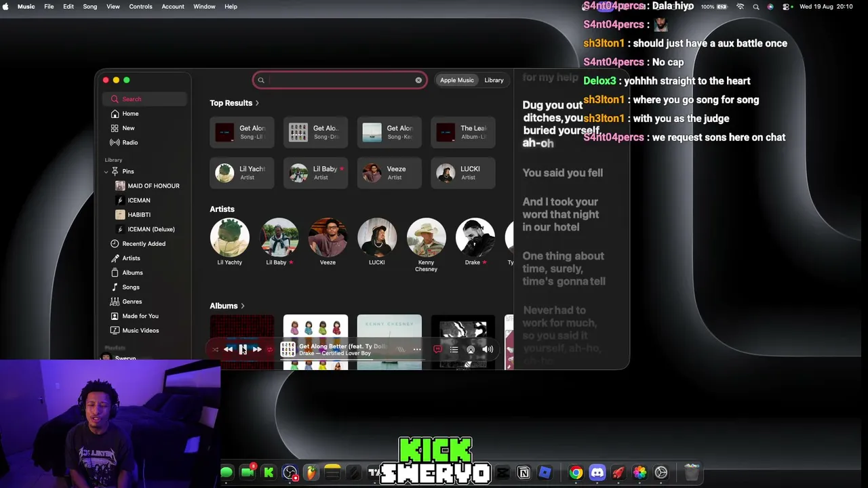The image size is (868, 488).
Task: Open Search in the Music sidebar
Action: [144, 99]
